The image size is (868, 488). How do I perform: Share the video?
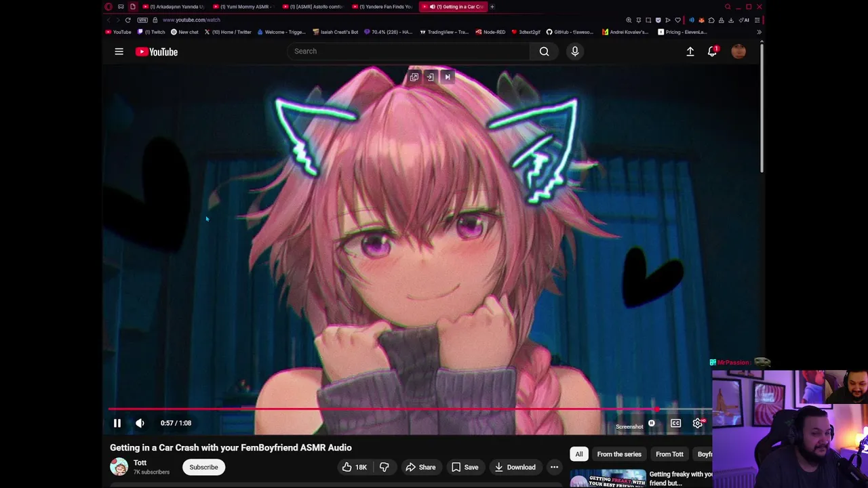pos(420,467)
